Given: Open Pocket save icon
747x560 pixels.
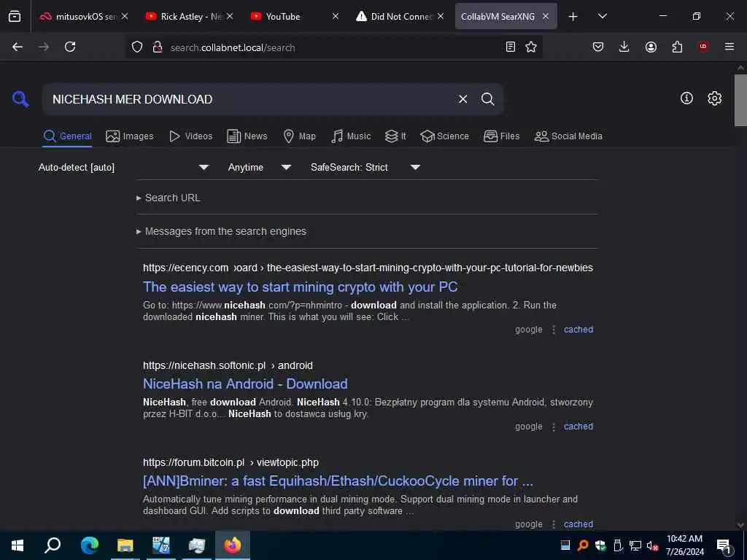Looking at the screenshot, I should click(x=598, y=47).
